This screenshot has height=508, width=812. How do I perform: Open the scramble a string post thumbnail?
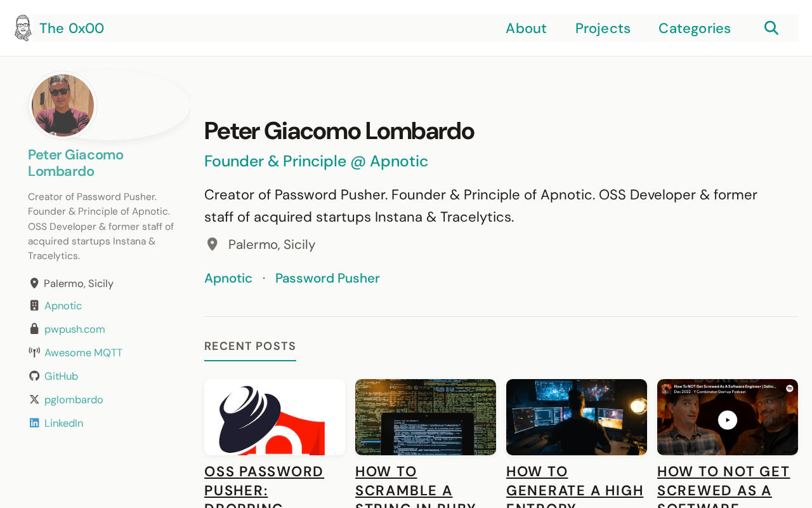426,417
